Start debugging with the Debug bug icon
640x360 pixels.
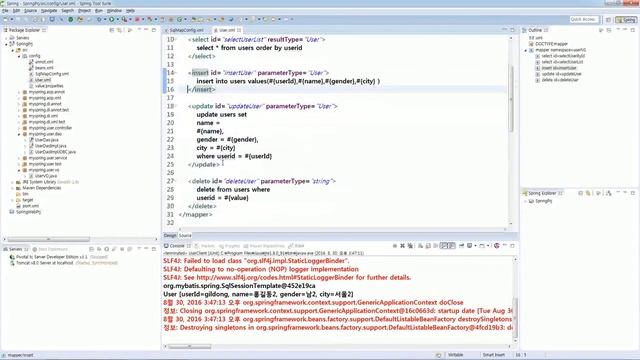pyautogui.click(x=99, y=19)
